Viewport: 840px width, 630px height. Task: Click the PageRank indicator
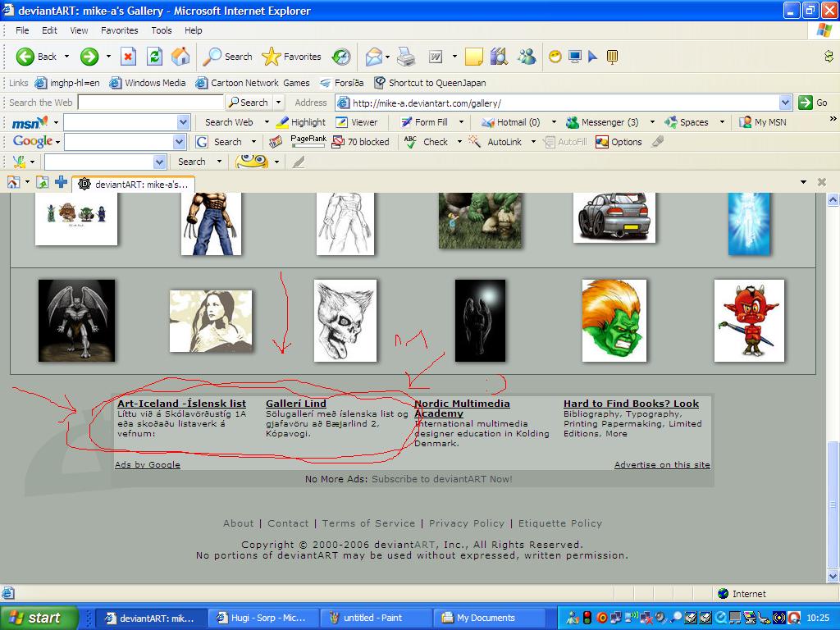coord(308,141)
